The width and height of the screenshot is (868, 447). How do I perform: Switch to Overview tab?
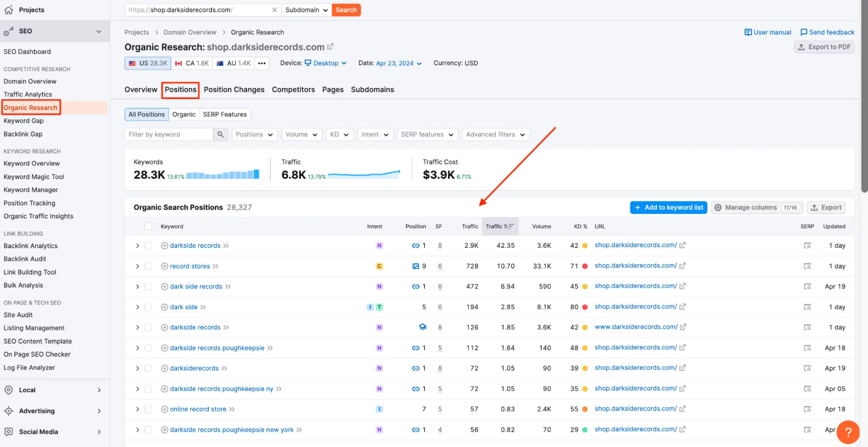tap(141, 89)
